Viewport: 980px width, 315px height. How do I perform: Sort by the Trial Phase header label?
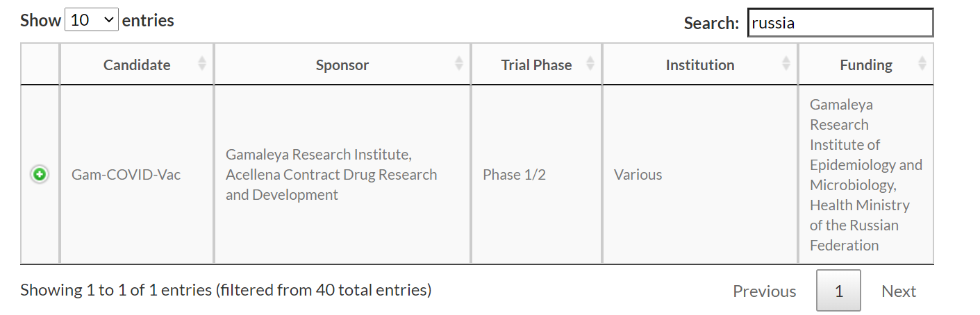537,65
